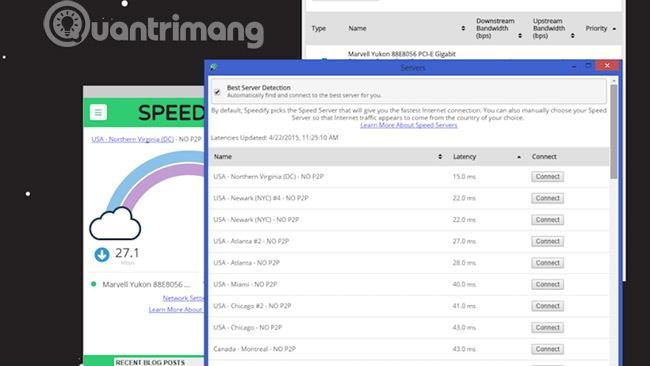Screen dimensions: 650x366
Task: Click the Servers window title bar icon
Action: (x=213, y=67)
